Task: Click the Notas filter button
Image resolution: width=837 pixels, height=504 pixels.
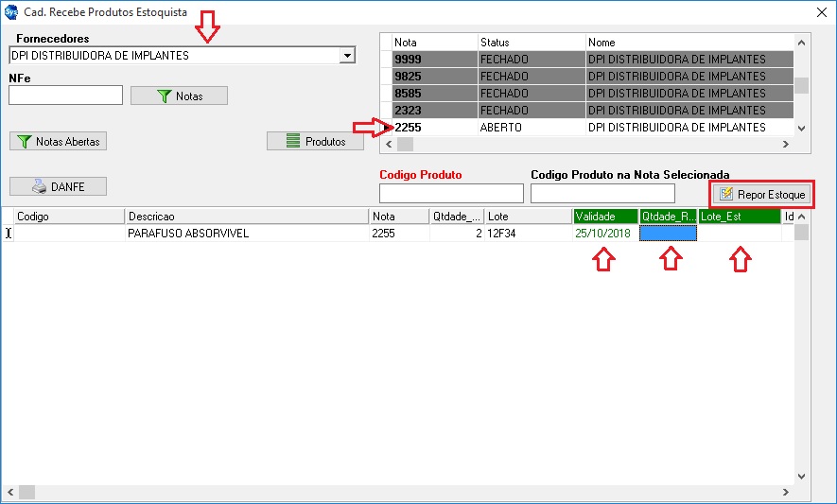Action: tap(179, 96)
